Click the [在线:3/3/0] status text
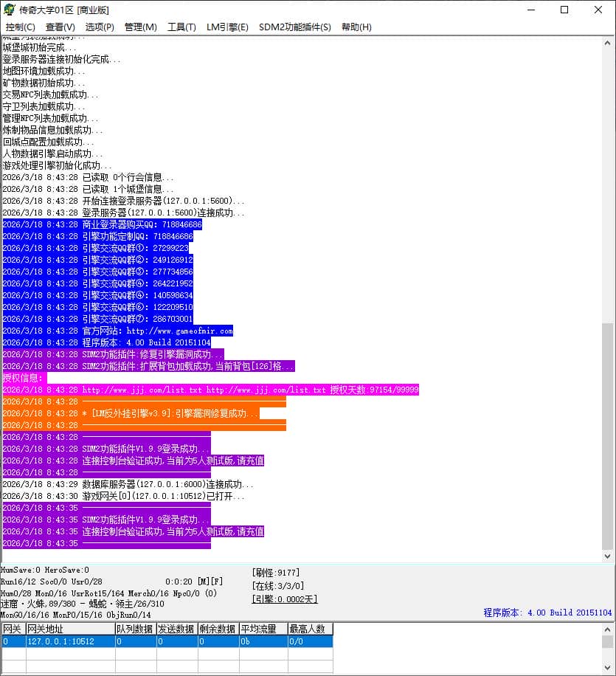Viewport: 616px width, 676px height. tap(278, 586)
